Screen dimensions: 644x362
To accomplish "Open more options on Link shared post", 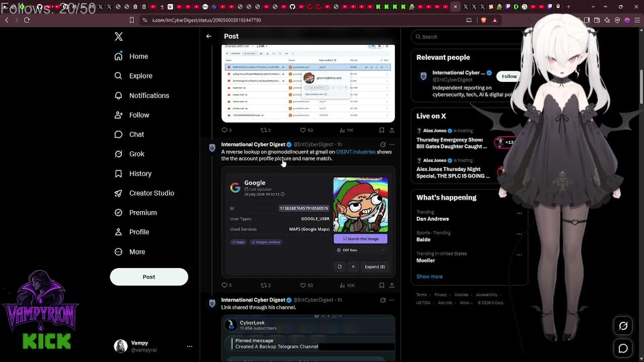I will [392, 300].
